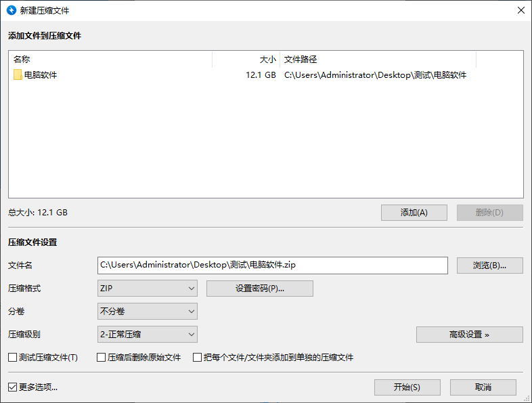
Task: Click the 文件路径 column header
Action: coord(378,60)
